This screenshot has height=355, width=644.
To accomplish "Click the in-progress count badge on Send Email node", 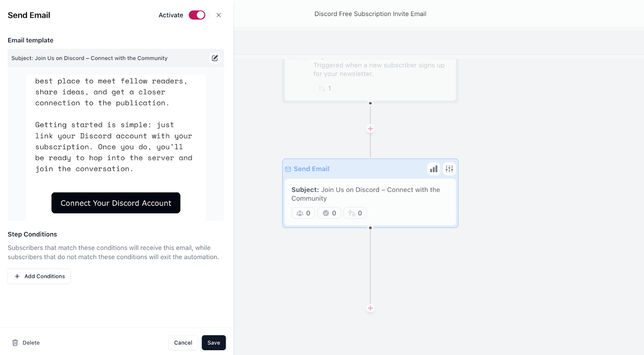I will [x=355, y=213].
